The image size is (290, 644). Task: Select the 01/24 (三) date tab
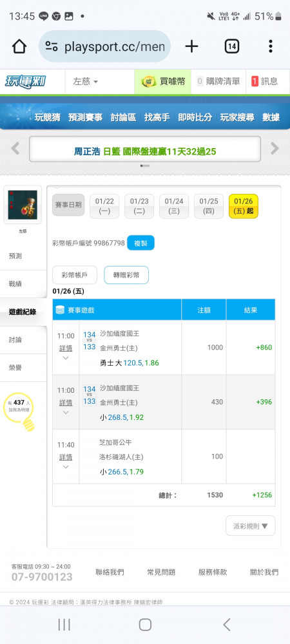pyautogui.click(x=174, y=206)
